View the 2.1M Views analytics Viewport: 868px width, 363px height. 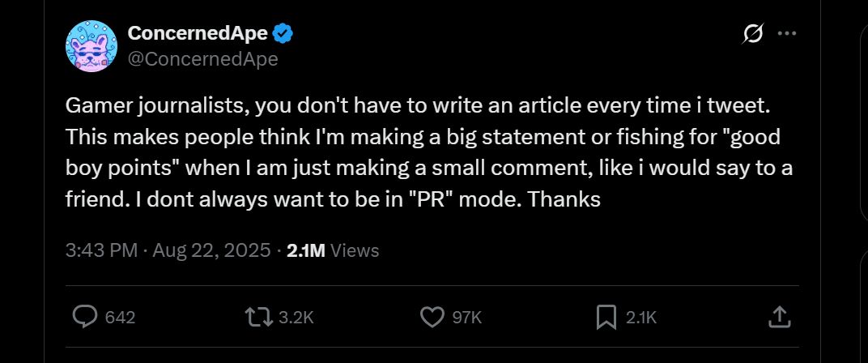point(333,250)
